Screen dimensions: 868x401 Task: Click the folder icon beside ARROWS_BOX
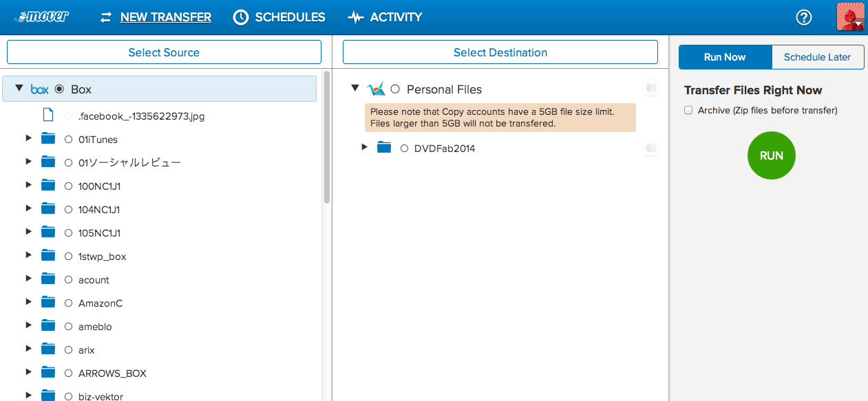pos(47,373)
